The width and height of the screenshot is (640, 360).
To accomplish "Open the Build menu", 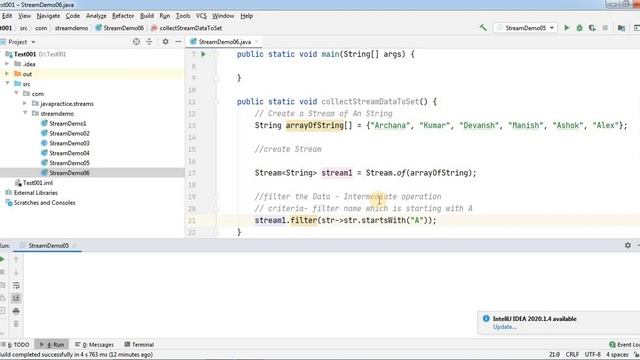I will (x=147, y=16).
